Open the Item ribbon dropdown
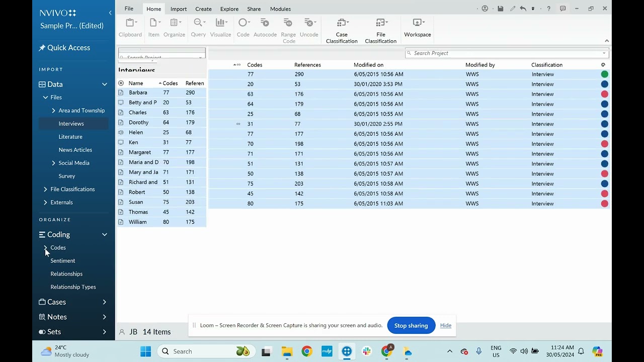Image resolution: width=644 pixels, height=362 pixels. click(x=154, y=27)
